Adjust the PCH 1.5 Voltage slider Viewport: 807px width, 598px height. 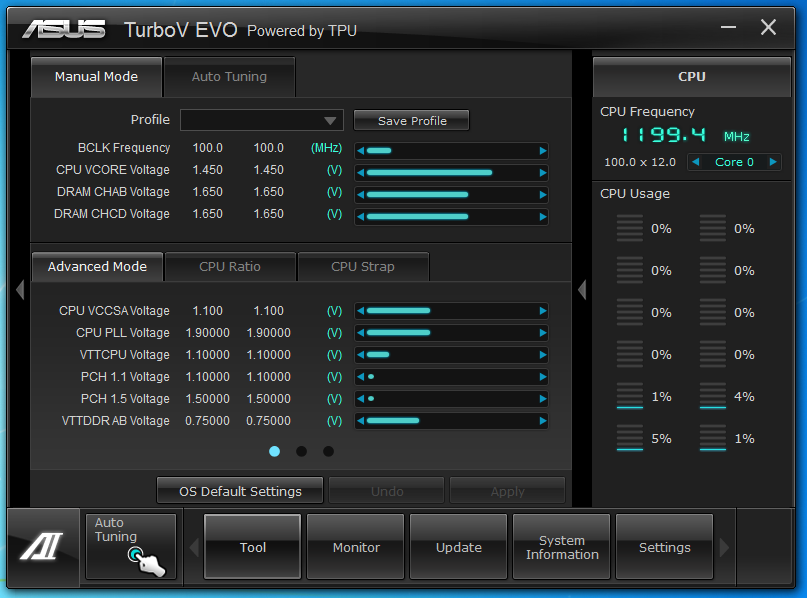[x=451, y=399]
